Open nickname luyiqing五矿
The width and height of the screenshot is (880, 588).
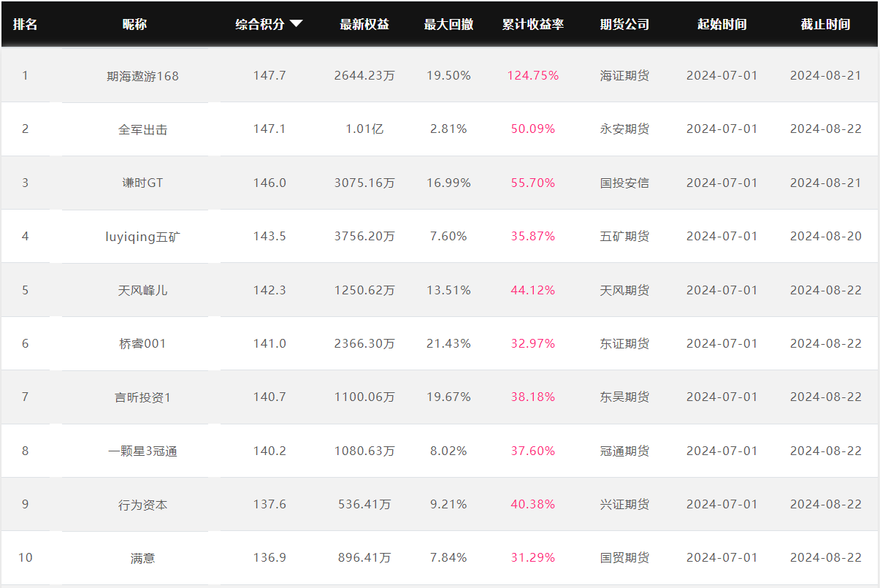tap(142, 237)
